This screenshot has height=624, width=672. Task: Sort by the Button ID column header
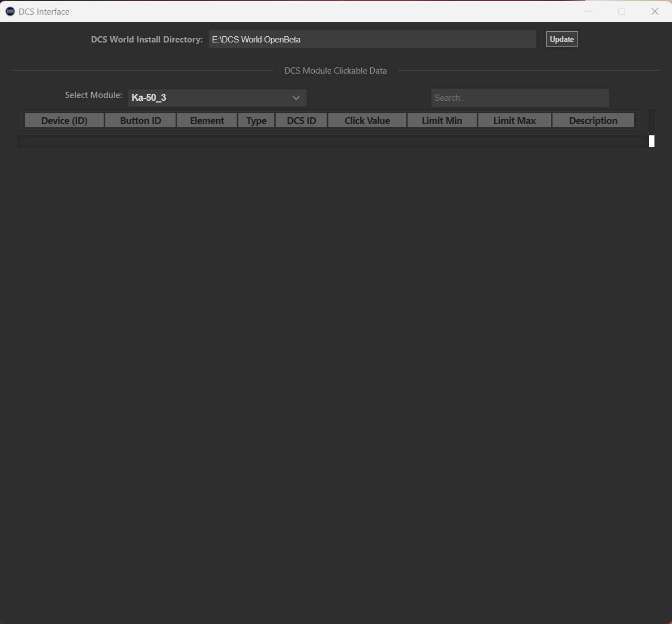click(x=140, y=121)
